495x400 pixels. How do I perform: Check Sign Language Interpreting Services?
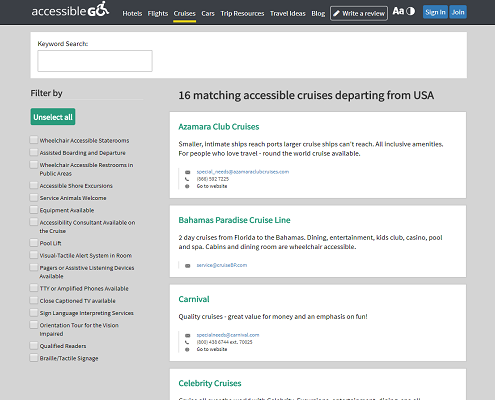[x=34, y=312]
